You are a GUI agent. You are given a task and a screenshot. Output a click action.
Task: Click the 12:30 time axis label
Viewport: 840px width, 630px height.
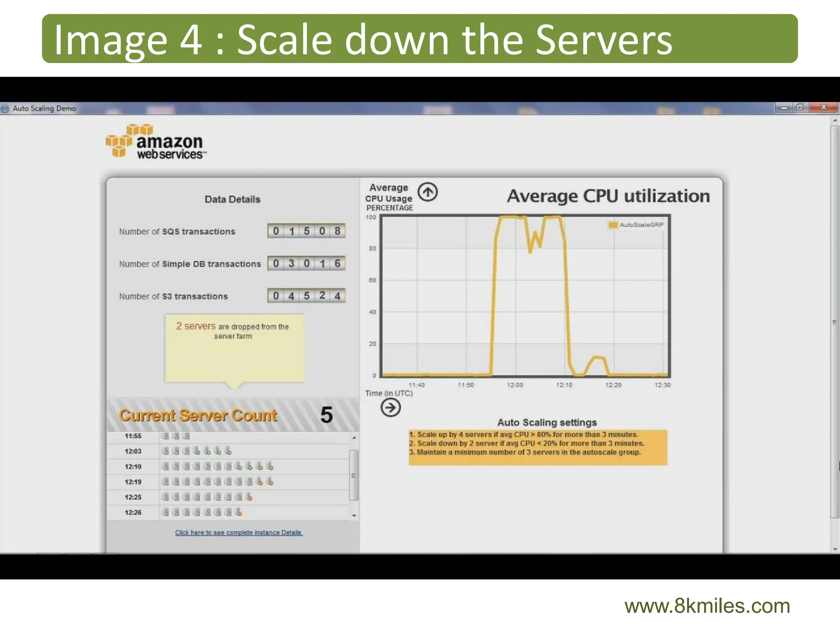point(662,385)
